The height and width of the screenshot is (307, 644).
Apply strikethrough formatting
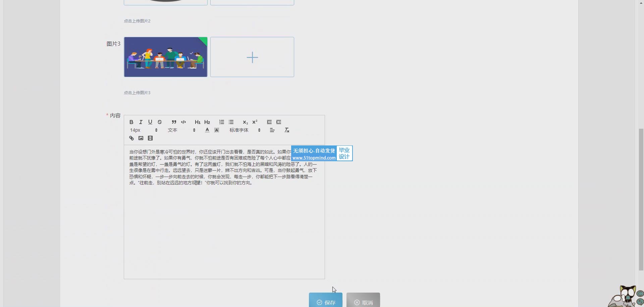(x=160, y=122)
